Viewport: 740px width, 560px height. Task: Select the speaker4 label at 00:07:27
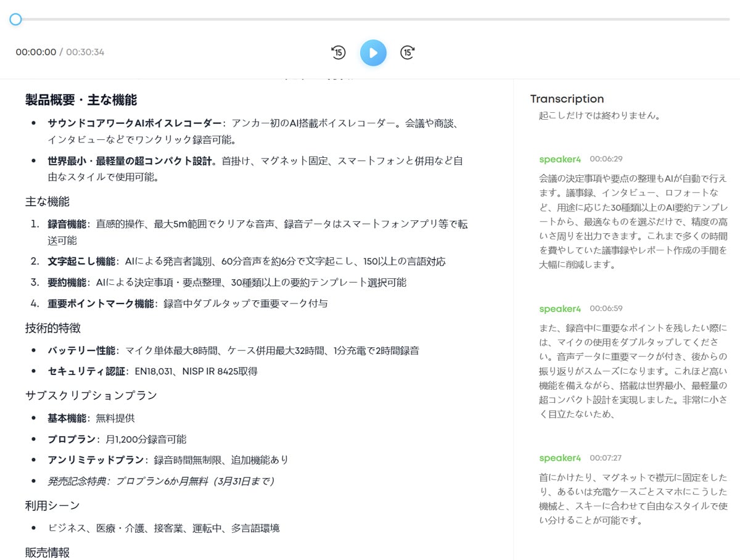click(x=560, y=458)
